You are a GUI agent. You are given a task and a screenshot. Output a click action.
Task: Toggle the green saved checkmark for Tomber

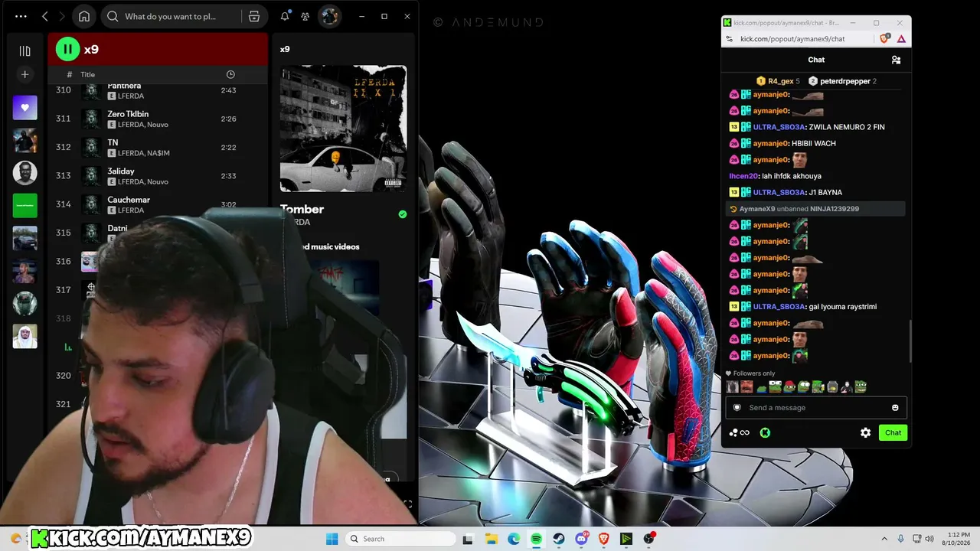(x=403, y=214)
